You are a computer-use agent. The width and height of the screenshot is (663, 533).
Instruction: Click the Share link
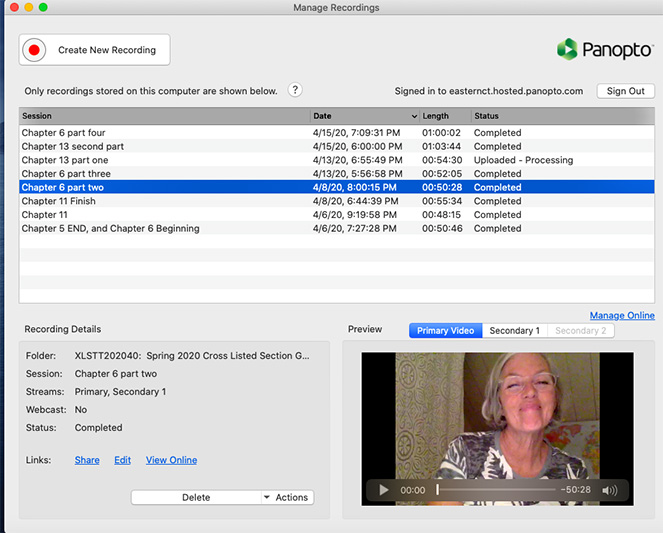coord(87,460)
